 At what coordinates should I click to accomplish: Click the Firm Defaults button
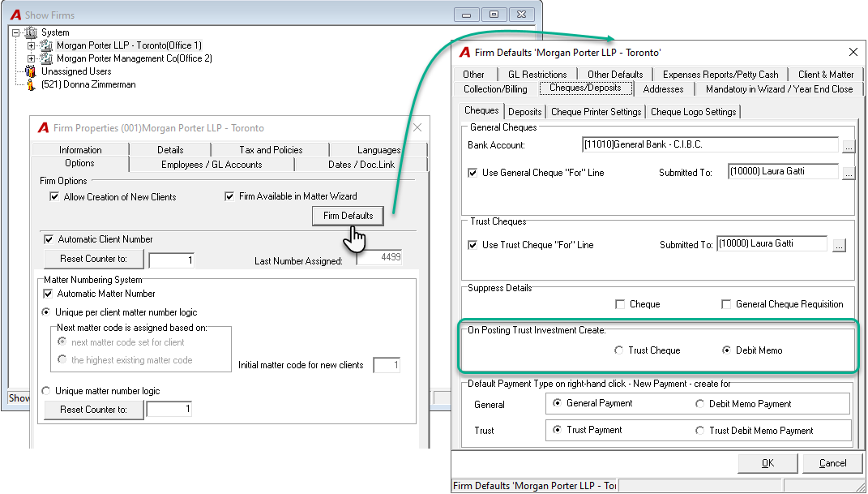pos(348,216)
